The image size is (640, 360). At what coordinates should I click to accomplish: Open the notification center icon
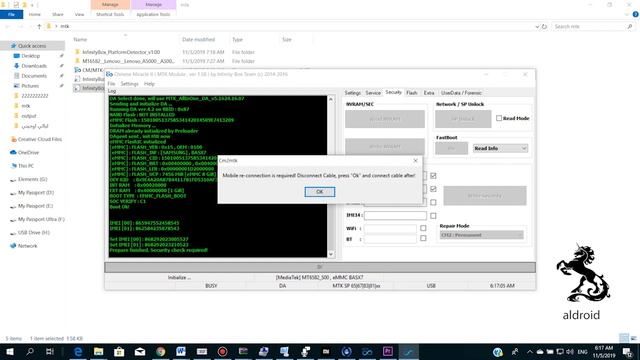click(x=628, y=352)
